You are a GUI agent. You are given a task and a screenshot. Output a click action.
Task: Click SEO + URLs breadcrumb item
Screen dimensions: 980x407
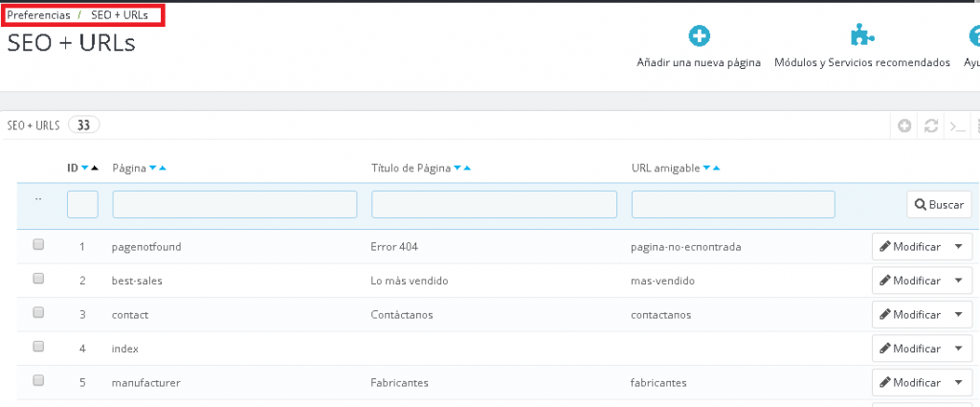tap(120, 15)
